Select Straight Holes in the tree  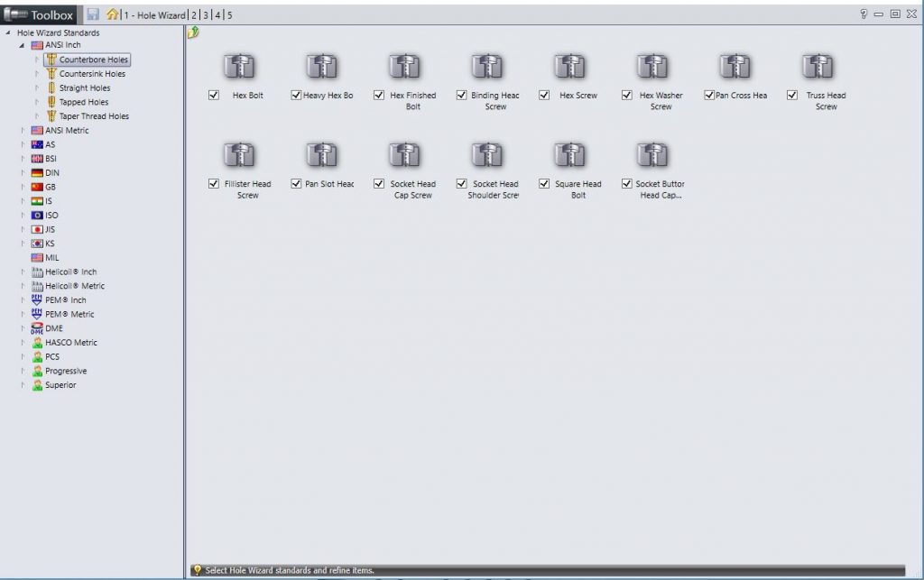84,87
